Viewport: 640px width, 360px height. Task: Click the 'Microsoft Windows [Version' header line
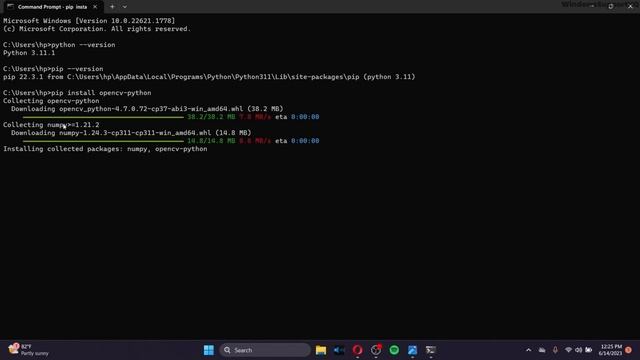(x=89, y=21)
